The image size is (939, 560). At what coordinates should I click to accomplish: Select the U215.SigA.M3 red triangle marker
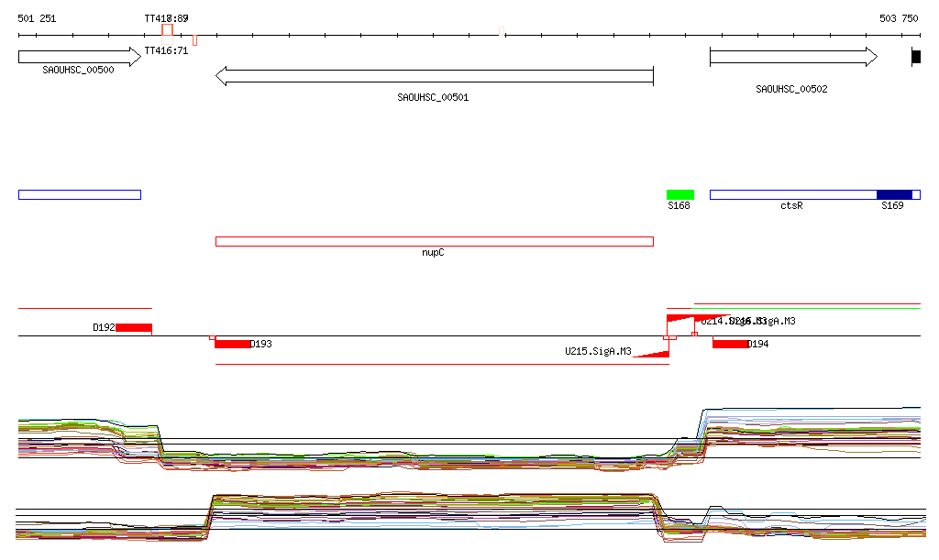click(652, 354)
